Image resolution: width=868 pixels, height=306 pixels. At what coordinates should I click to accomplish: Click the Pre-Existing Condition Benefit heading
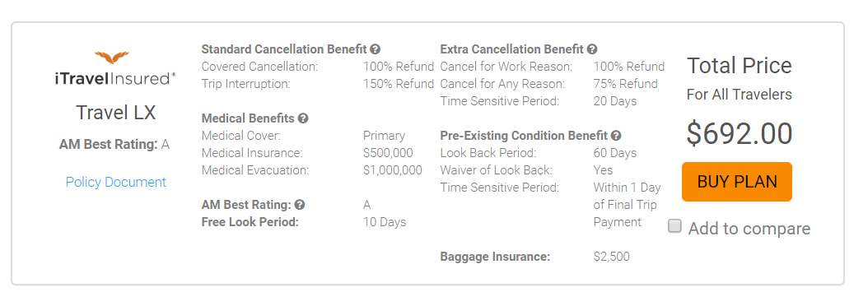pyautogui.click(x=525, y=136)
